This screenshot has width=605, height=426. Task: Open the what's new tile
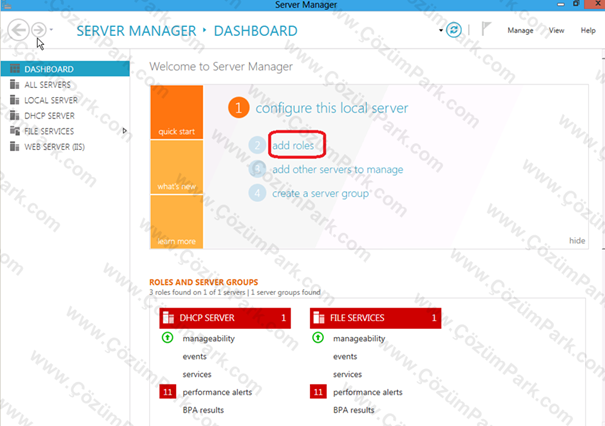click(177, 167)
